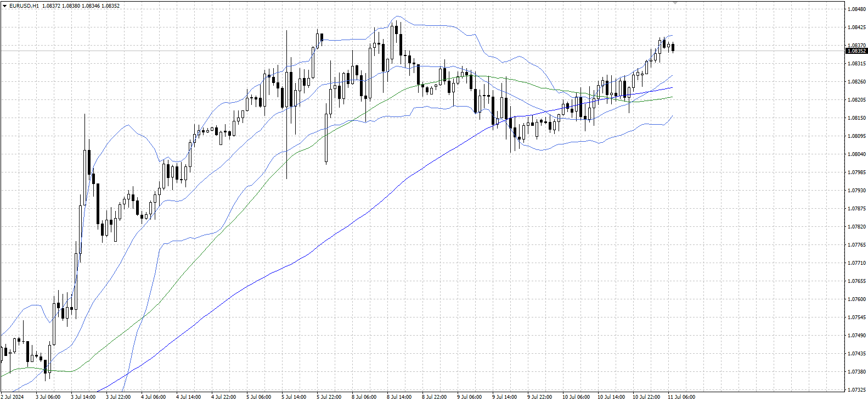Click the 3 Jul 14:00 time label
The image size is (868, 401).
click(83, 397)
